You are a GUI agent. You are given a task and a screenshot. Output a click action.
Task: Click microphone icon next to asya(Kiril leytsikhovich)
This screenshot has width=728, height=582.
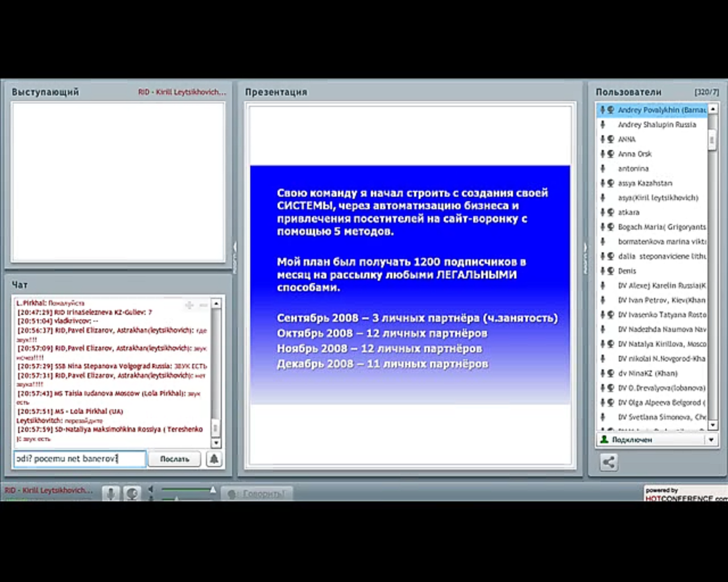pyautogui.click(x=602, y=198)
